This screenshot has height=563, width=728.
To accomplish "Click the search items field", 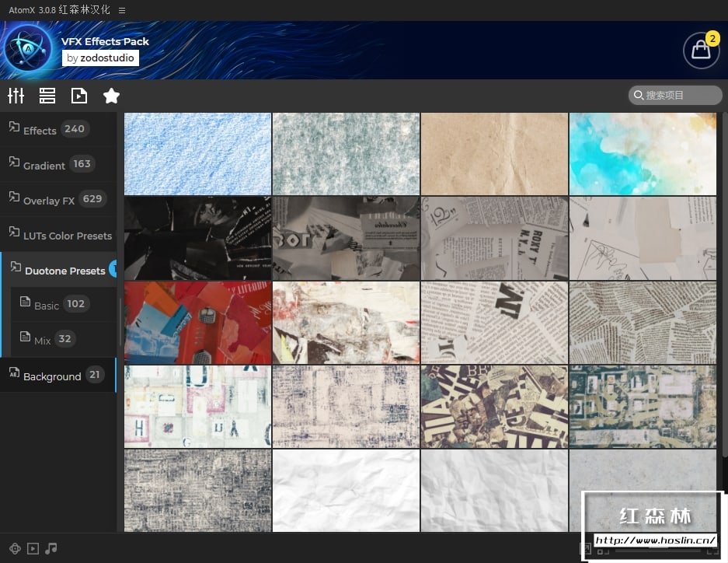I will (x=675, y=95).
